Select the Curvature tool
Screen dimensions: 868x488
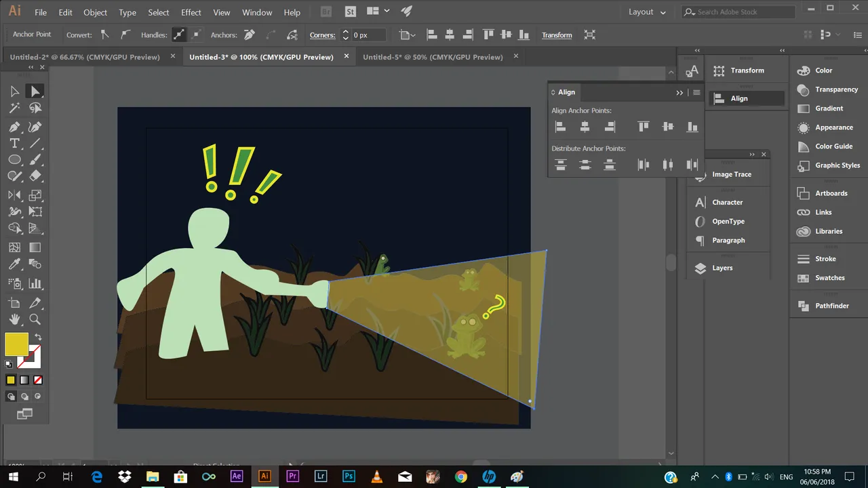click(x=35, y=127)
